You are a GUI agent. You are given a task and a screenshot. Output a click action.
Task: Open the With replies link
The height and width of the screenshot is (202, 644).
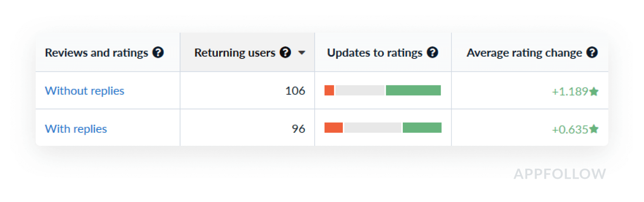[76, 129]
